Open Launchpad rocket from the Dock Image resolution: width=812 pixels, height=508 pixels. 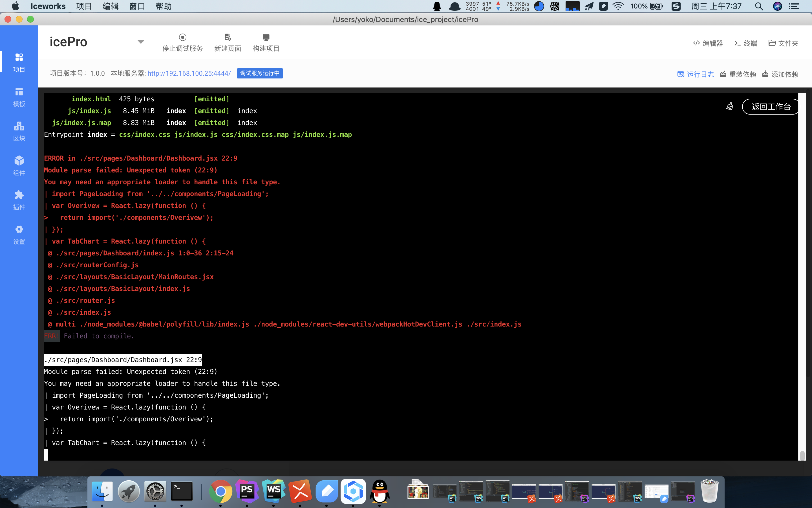[129, 492]
